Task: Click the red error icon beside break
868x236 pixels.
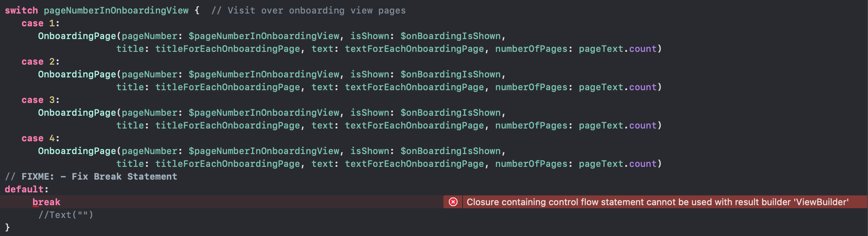Action: [x=453, y=202]
